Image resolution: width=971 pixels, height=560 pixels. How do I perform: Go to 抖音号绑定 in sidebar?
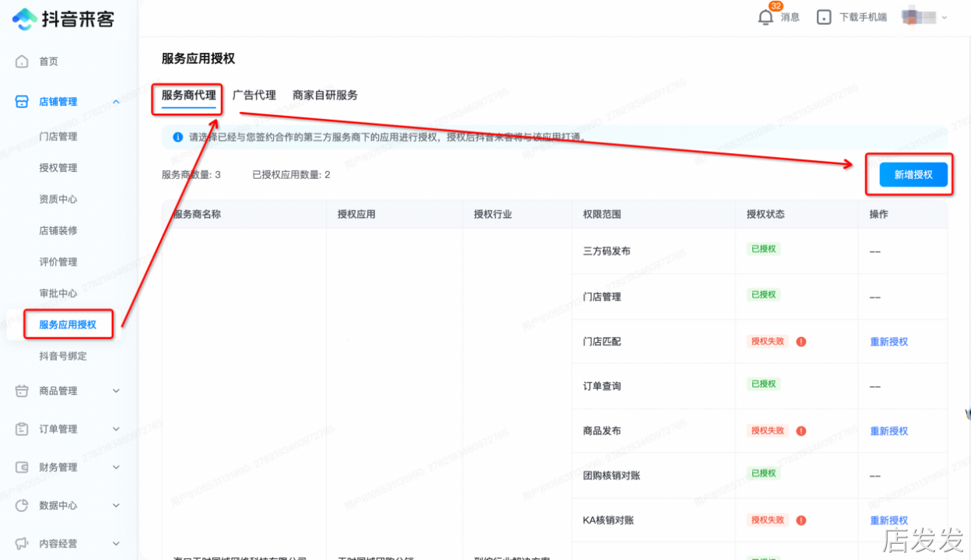[x=63, y=356]
